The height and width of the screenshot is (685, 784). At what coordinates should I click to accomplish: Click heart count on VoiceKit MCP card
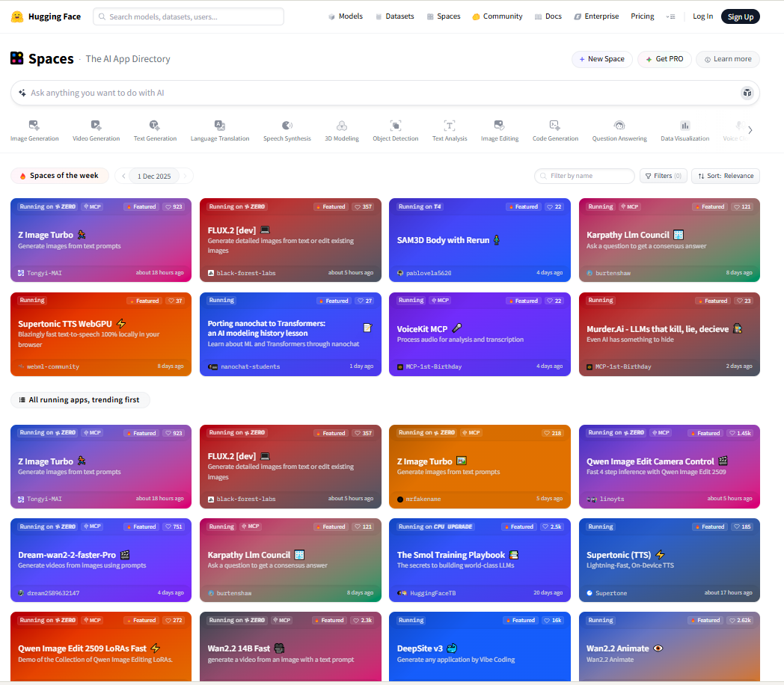554,301
